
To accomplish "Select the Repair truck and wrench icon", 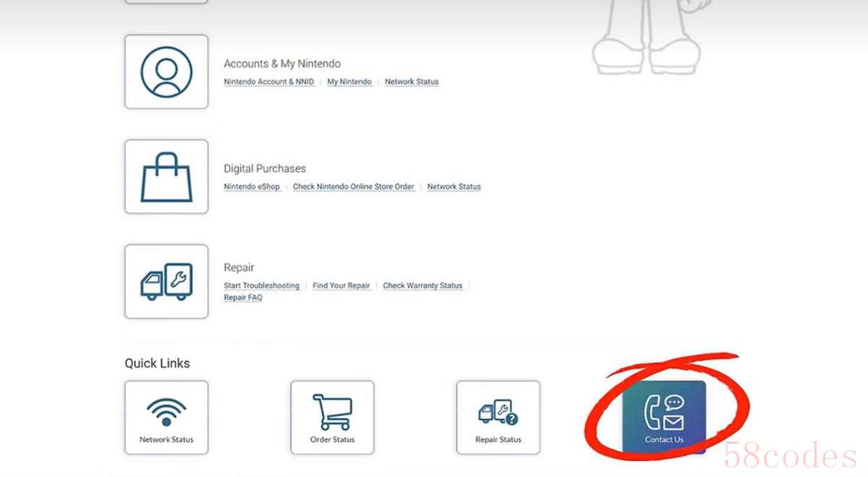I will [x=166, y=281].
